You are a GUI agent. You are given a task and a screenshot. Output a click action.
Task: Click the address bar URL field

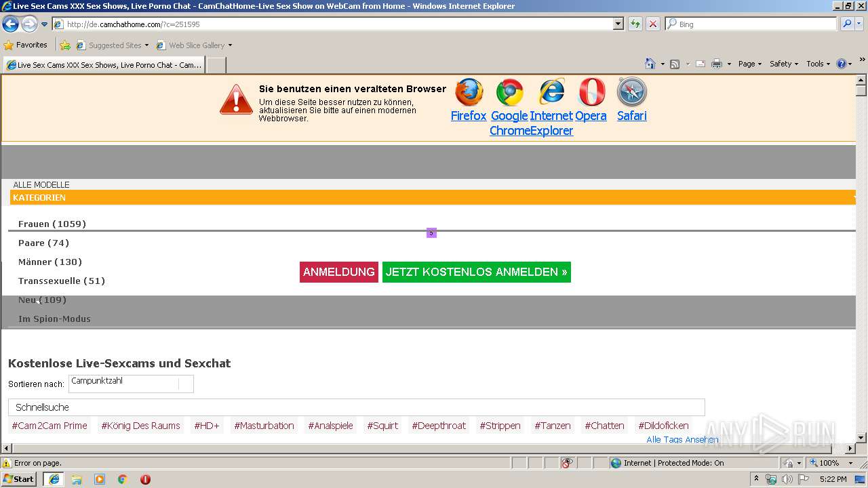[x=332, y=24]
